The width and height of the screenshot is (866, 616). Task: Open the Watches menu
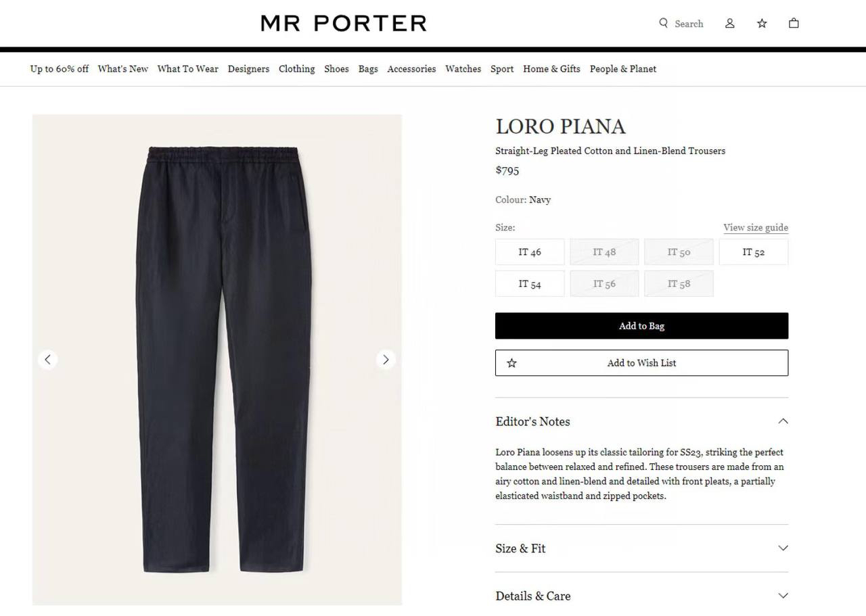click(x=463, y=69)
